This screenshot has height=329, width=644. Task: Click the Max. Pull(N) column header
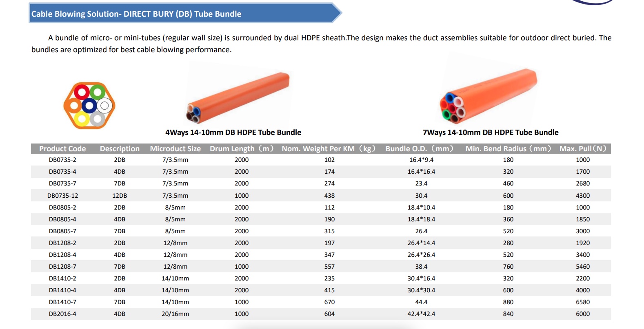[583, 149]
